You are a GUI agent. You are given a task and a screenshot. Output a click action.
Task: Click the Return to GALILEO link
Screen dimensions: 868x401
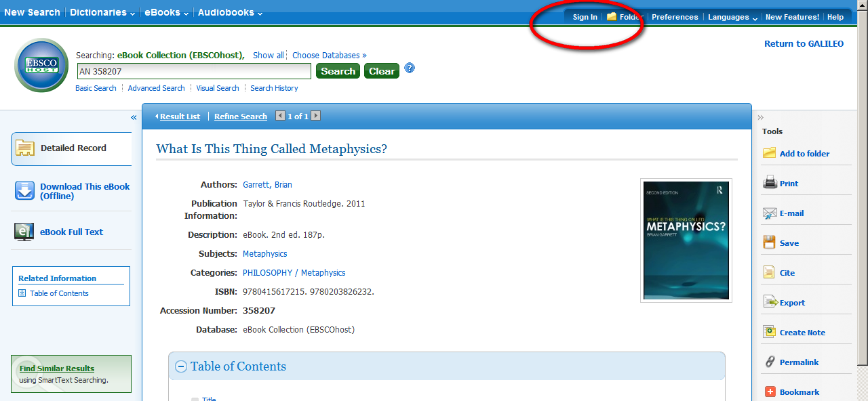[804, 43]
